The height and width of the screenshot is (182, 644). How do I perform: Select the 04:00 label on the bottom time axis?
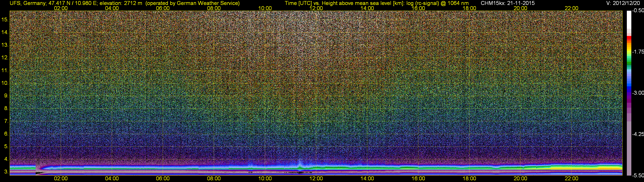(x=112, y=179)
